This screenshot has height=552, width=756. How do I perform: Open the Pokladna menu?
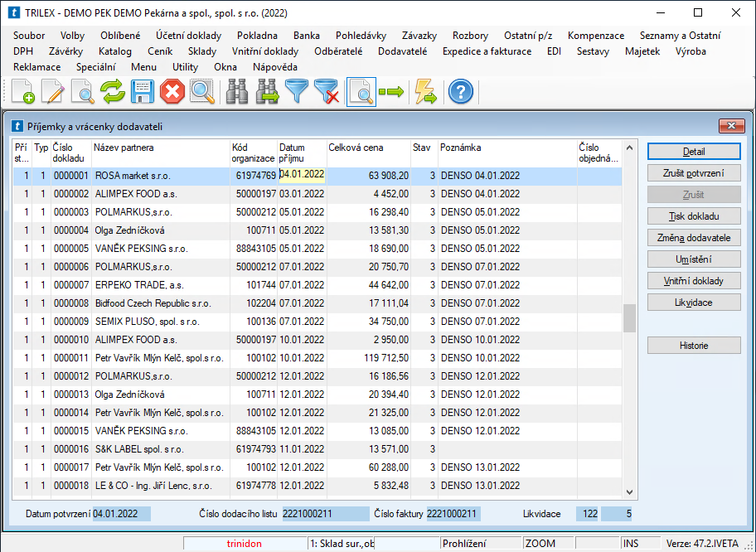click(x=257, y=35)
